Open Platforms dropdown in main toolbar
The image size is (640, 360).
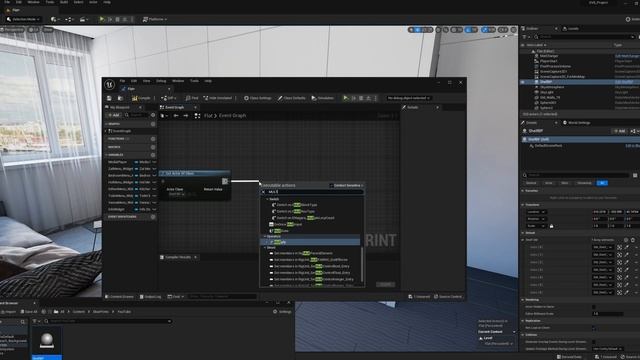[155, 19]
